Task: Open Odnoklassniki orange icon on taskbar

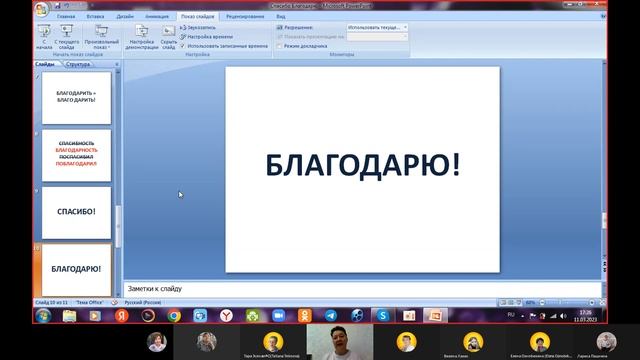Action: (x=305, y=316)
